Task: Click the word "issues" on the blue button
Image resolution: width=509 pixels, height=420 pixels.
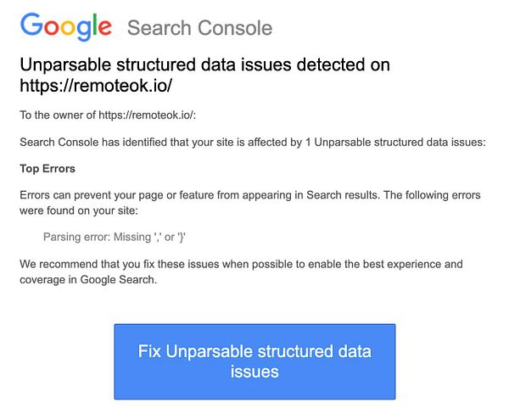Action: (255, 372)
